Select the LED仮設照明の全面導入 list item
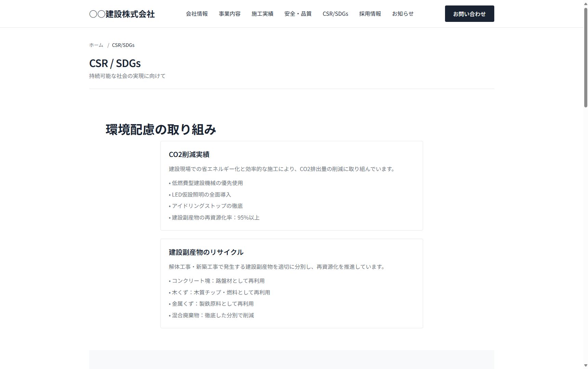This screenshot has height=369, width=588. (201, 194)
